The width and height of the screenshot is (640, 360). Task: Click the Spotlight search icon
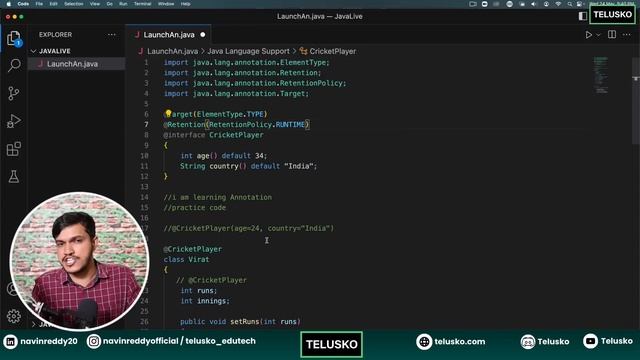tap(569, 4)
